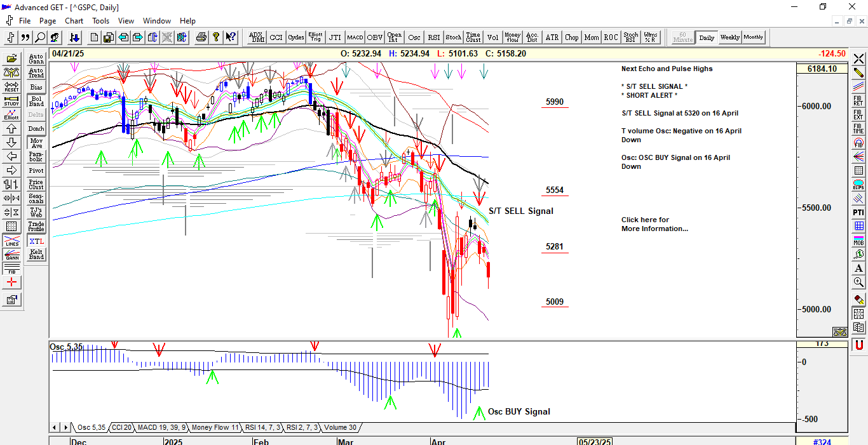
Task: Toggle the Mov Ave study button
Action: (36, 143)
